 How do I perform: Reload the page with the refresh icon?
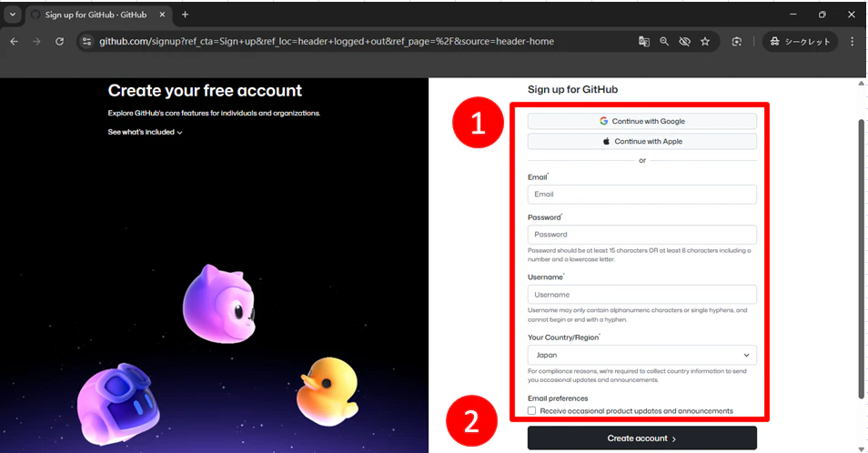click(x=59, y=42)
